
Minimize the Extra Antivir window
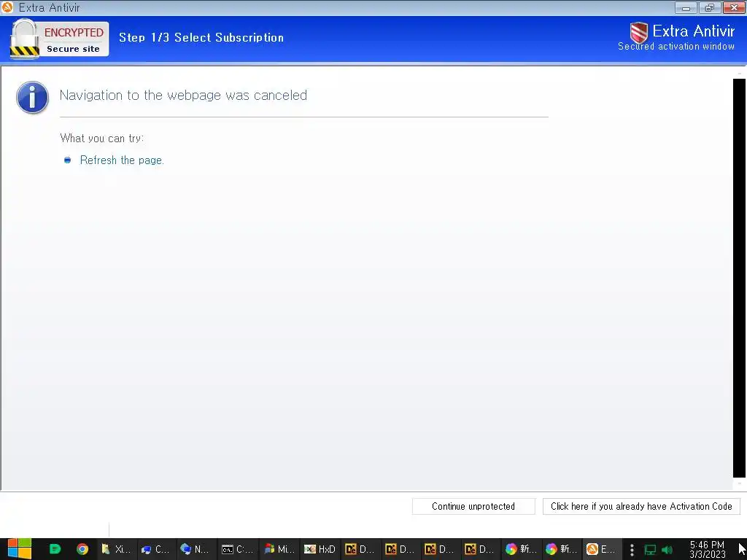click(686, 7)
